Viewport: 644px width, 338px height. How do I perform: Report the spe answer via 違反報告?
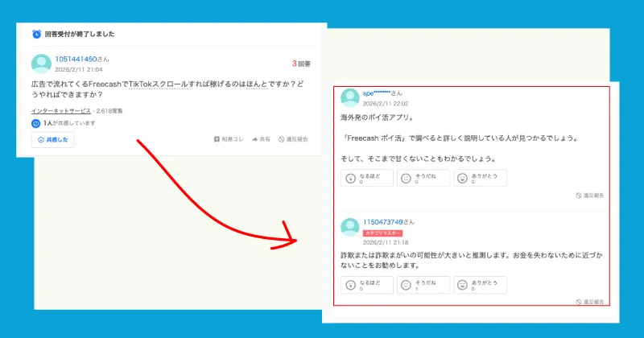click(590, 196)
